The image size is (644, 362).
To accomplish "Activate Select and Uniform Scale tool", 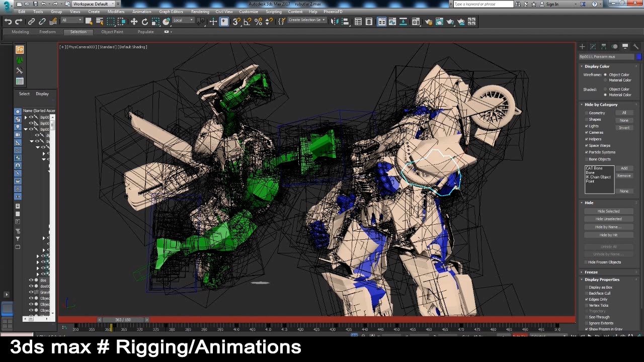I will click(155, 22).
